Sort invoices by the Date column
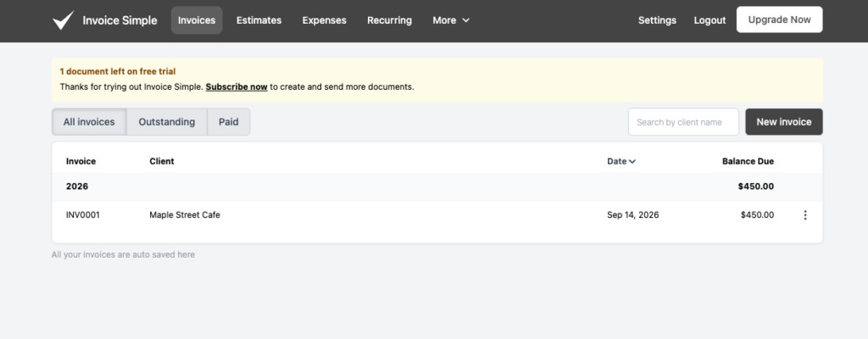Screen dimensions: 868x339 click(x=621, y=161)
